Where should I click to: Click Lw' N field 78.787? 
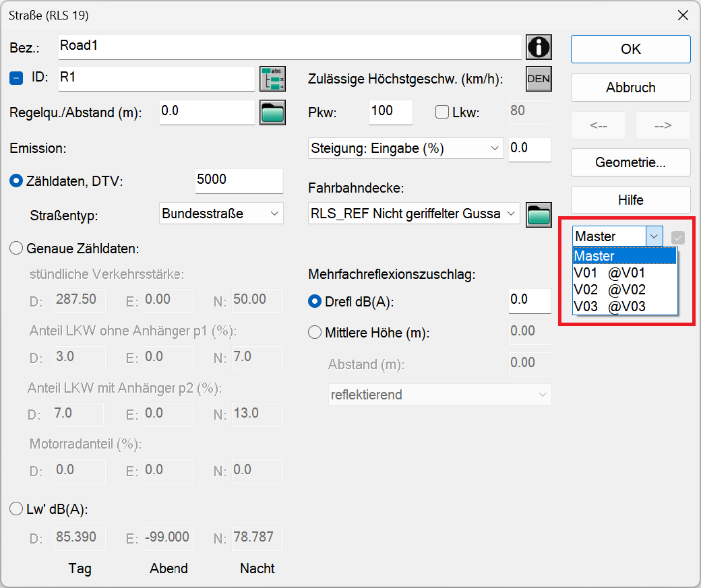coord(257,538)
